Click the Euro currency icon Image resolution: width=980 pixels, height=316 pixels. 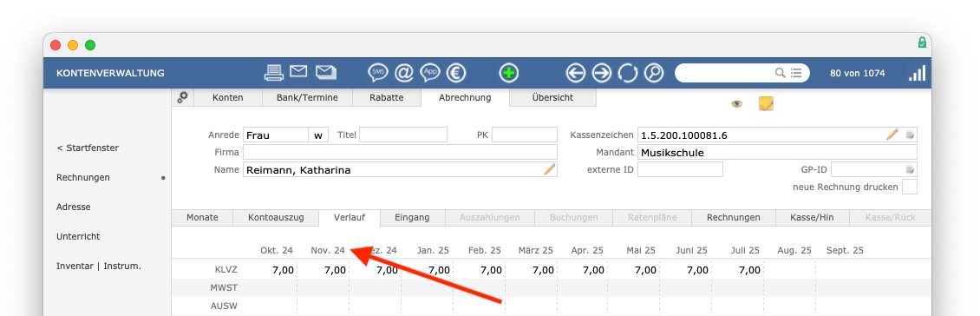coord(456,73)
